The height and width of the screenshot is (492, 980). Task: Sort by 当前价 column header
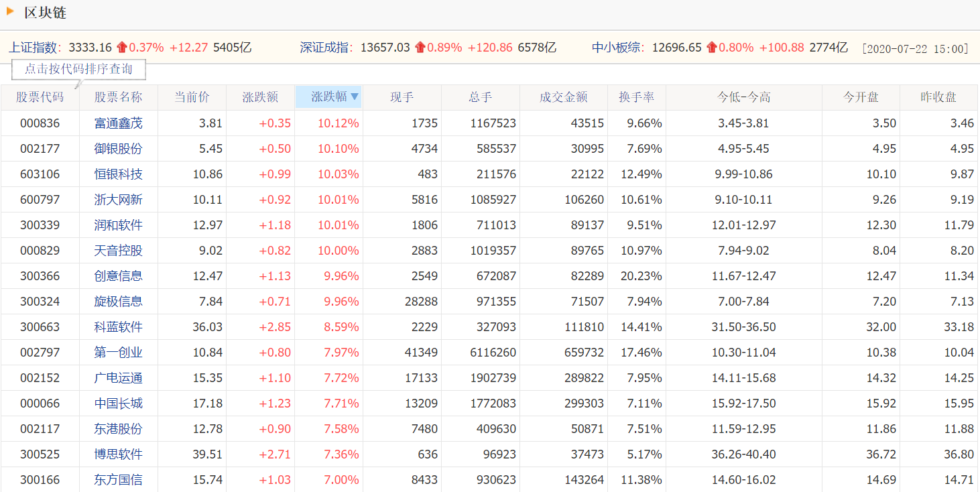click(192, 97)
